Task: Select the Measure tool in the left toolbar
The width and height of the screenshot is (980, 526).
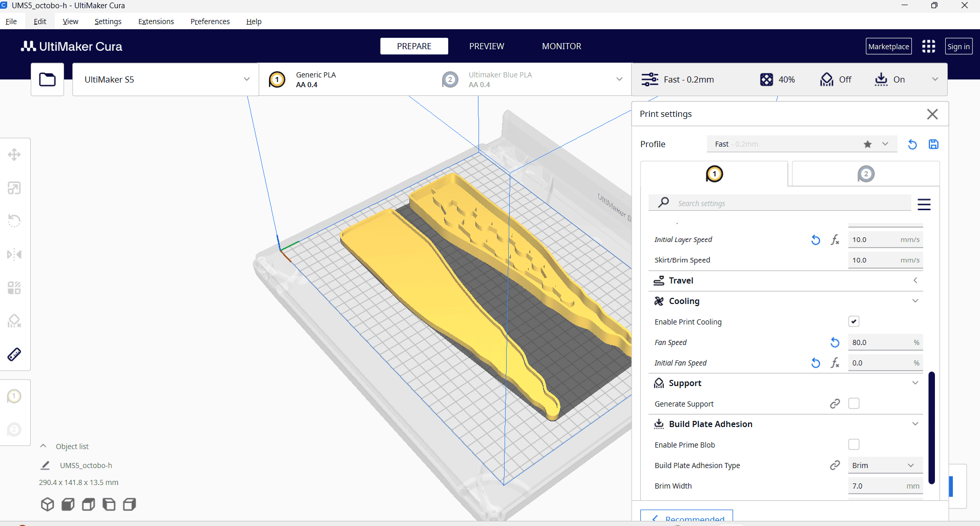Action: (14, 354)
